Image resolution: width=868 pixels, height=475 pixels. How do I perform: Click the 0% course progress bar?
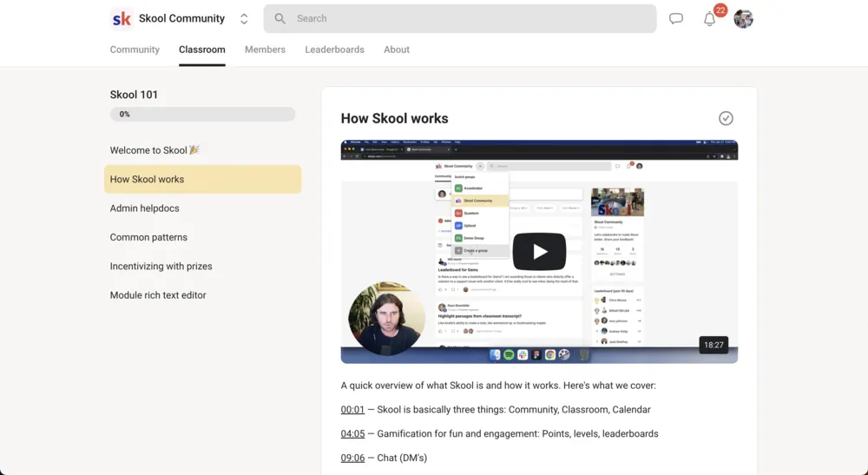pyautogui.click(x=202, y=114)
